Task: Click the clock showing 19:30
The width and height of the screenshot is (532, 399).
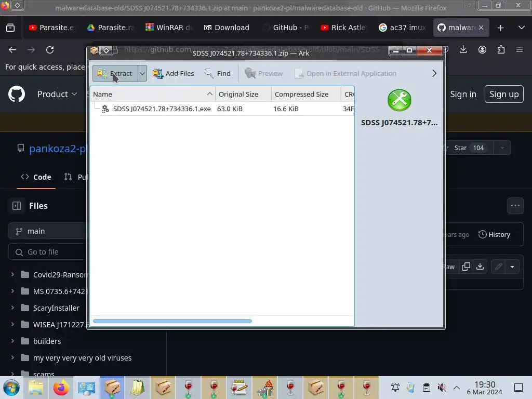Action: [x=485, y=388]
